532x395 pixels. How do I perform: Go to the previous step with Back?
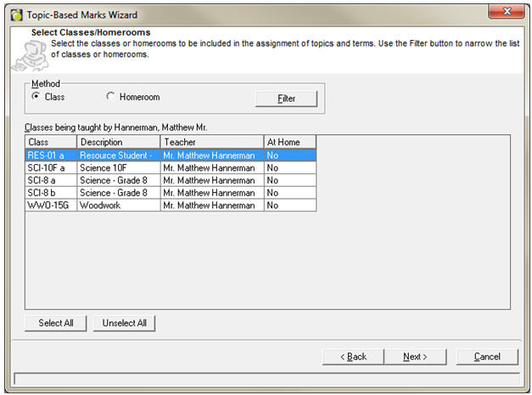[x=353, y=356]
